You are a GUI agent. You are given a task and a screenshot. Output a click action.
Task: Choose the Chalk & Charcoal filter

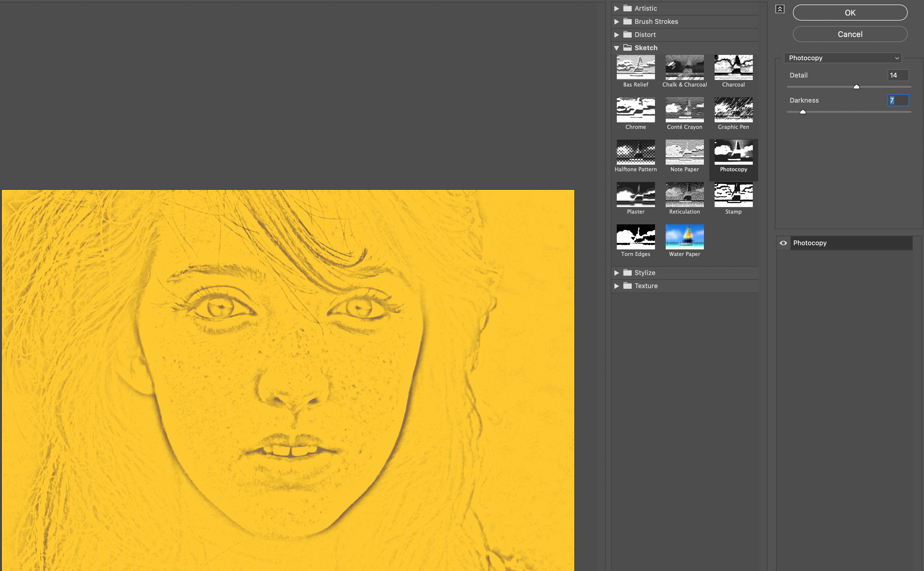(684, 67)
